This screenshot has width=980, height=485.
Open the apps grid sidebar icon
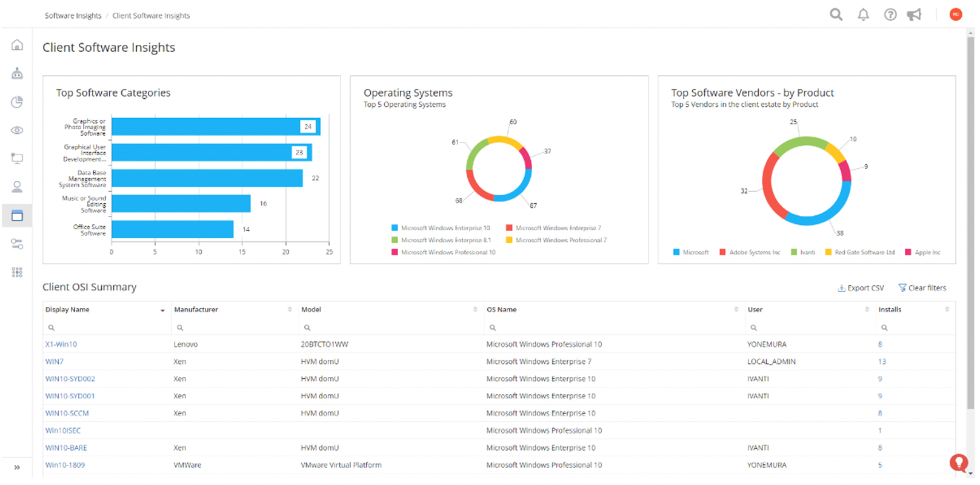click(x=17, y=272)
